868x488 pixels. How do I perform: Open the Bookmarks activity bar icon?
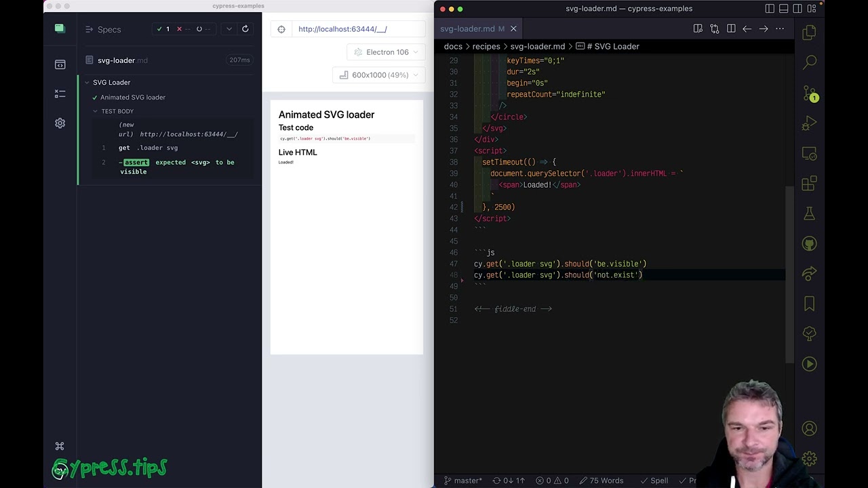click(809, 303)
